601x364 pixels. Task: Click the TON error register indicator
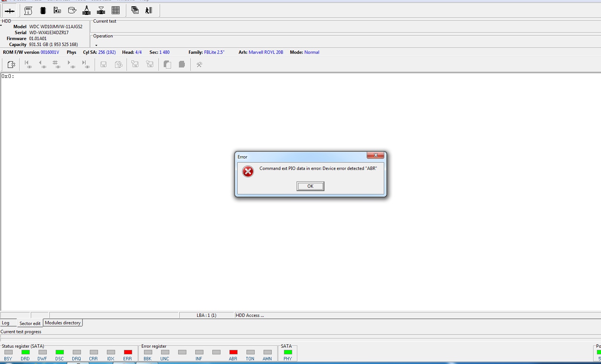click(x=251, y=352)
